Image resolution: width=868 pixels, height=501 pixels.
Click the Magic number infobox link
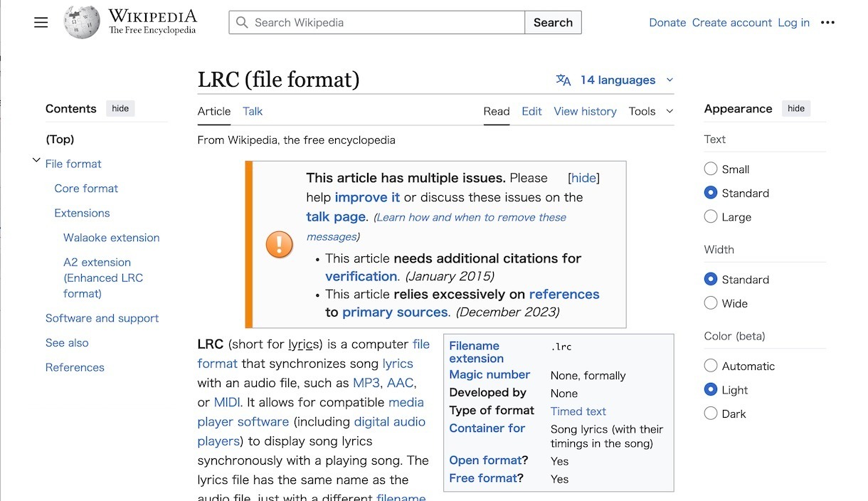point(489,374)
